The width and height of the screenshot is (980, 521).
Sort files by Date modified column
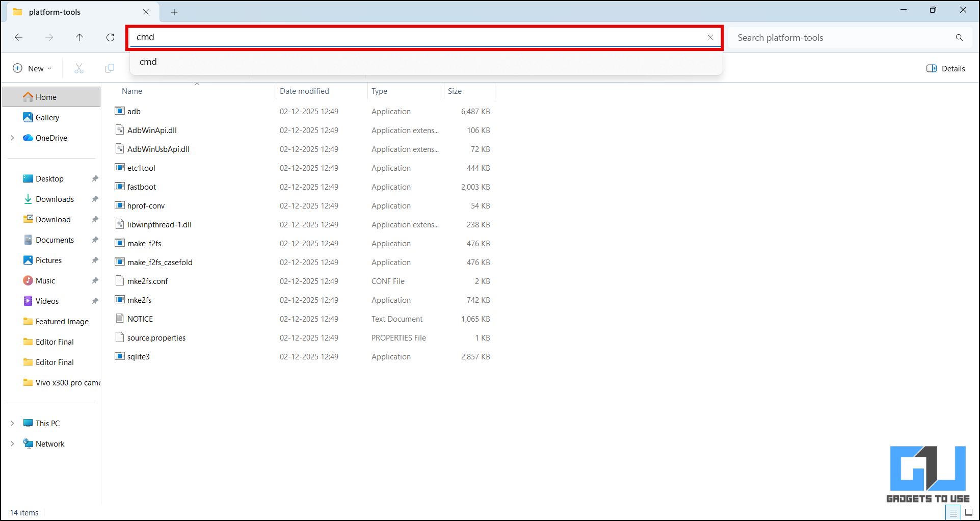coord(304,91)
